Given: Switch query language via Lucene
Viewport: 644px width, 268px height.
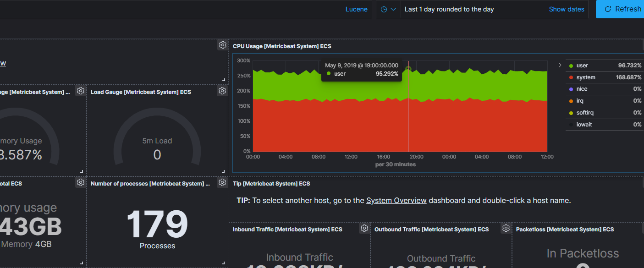Looking at the screenshot, I should 356,9.
